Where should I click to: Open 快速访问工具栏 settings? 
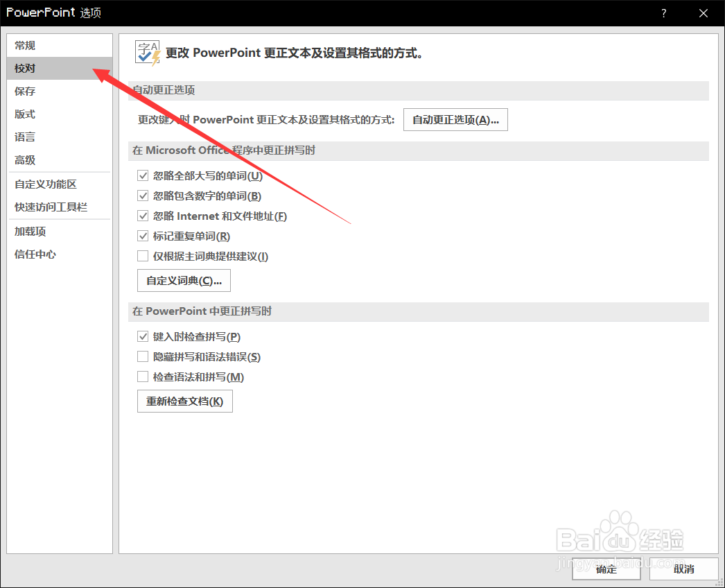[x=60, y=207]
